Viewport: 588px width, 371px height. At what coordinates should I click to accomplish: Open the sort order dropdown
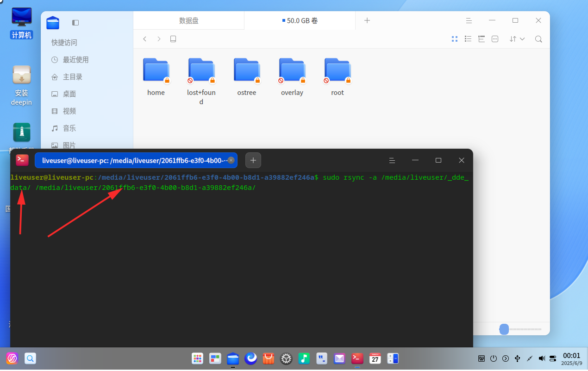517,39
